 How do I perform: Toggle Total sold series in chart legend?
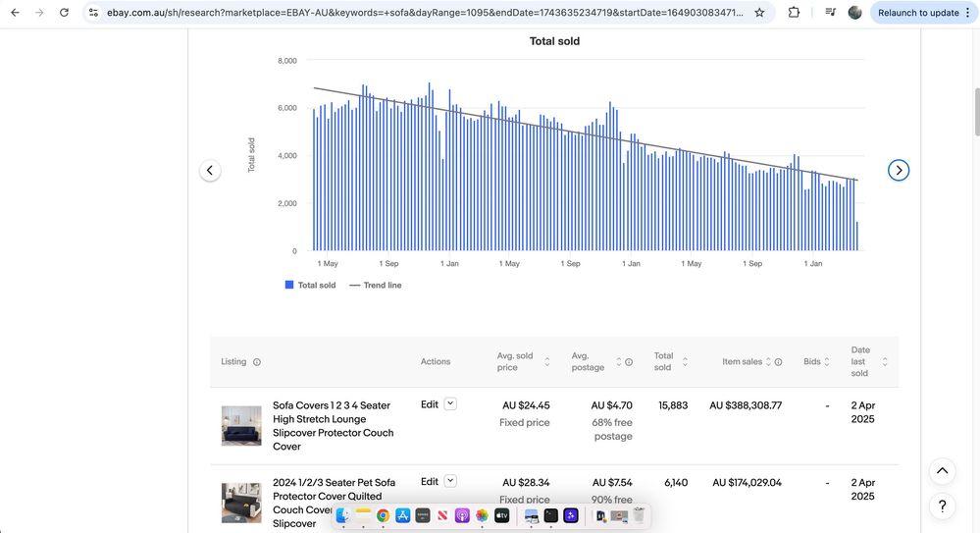coord(311,285)
